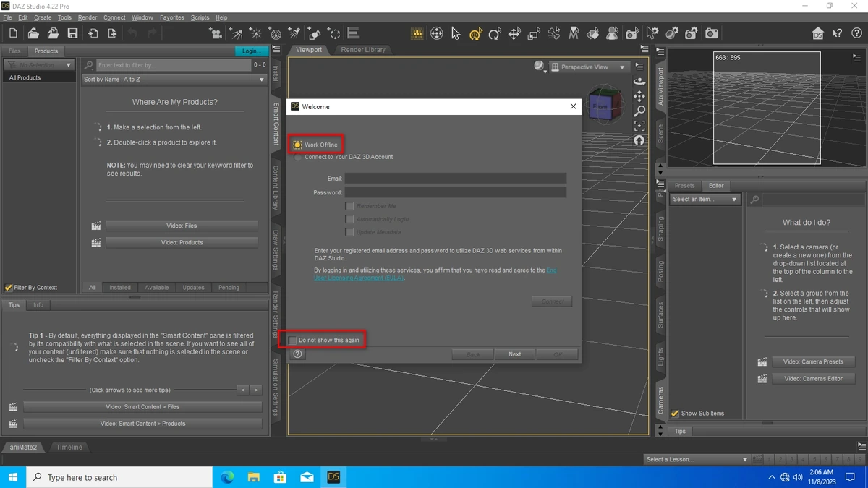Select the Rotate tool in toolbar
The height and width of the screenshot is (488, 868).
[495, 33]
